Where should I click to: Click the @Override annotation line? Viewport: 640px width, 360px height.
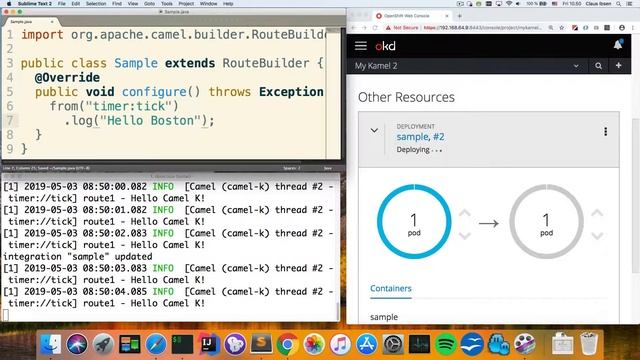pyautogui.click(x=67, y=78)
